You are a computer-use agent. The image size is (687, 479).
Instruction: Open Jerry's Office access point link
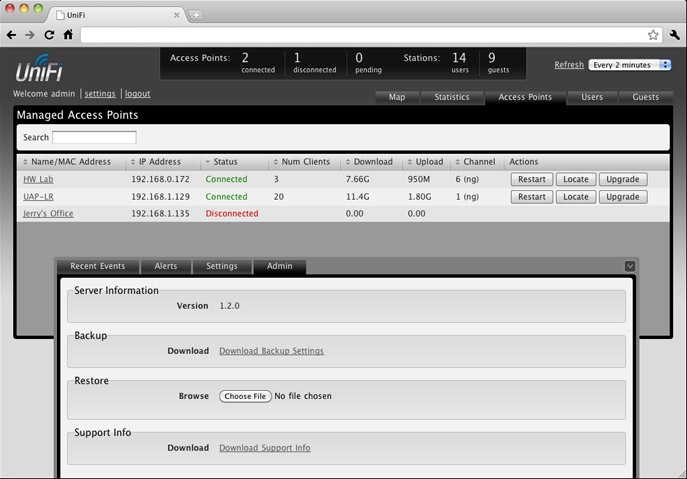tap(48, 214)
